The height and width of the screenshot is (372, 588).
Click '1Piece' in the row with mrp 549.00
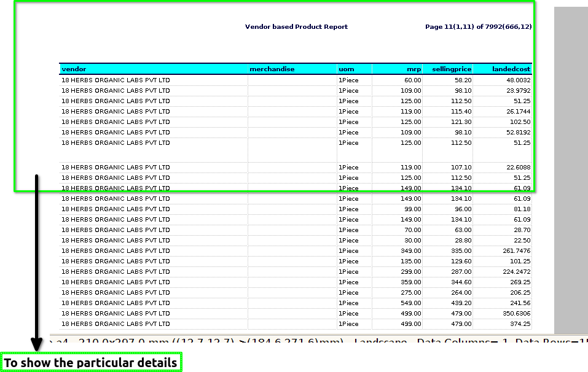(348, 303)
